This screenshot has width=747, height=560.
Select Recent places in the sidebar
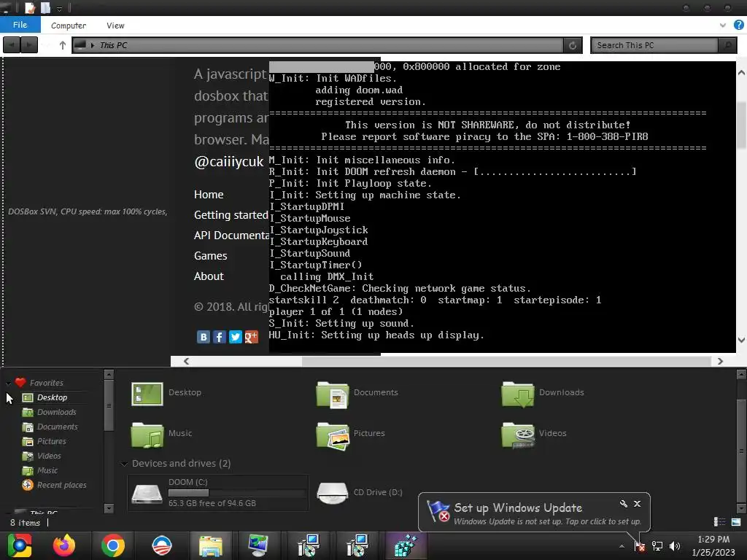pyautogui.click(x=61, y=485)
